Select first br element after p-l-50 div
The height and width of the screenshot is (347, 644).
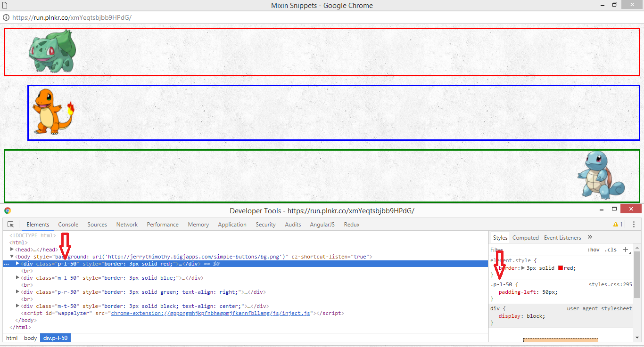[x=26, y=271]
